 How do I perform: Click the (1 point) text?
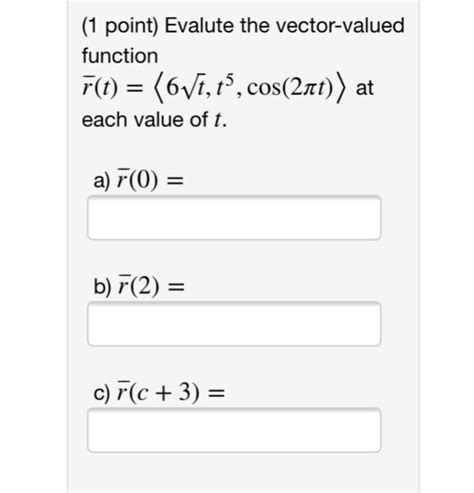click(120, 26)
